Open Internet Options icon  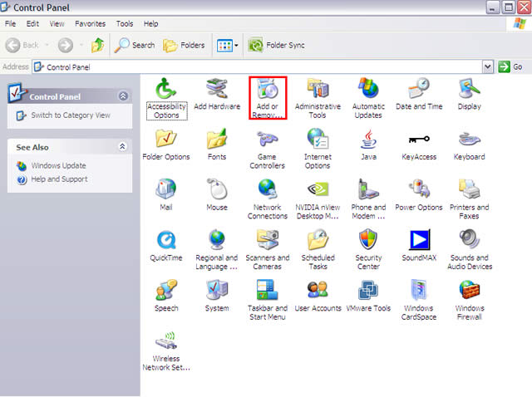pyautogui.click(x=318, y=149)
